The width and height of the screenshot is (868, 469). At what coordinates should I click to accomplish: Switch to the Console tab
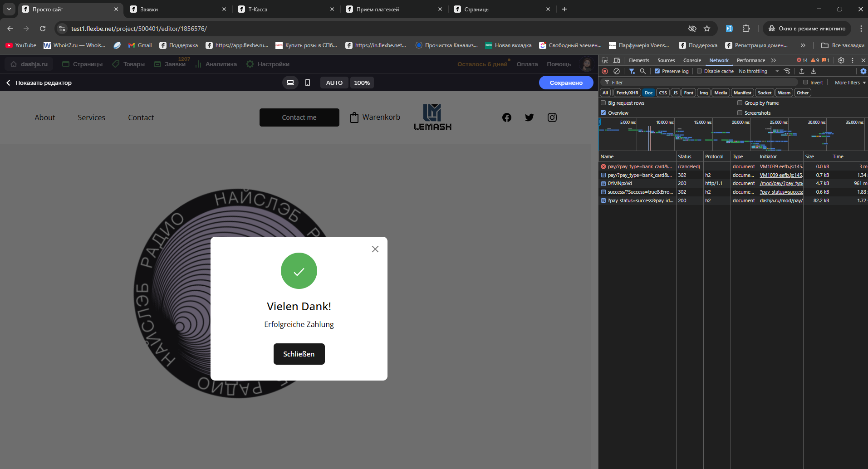692,60
